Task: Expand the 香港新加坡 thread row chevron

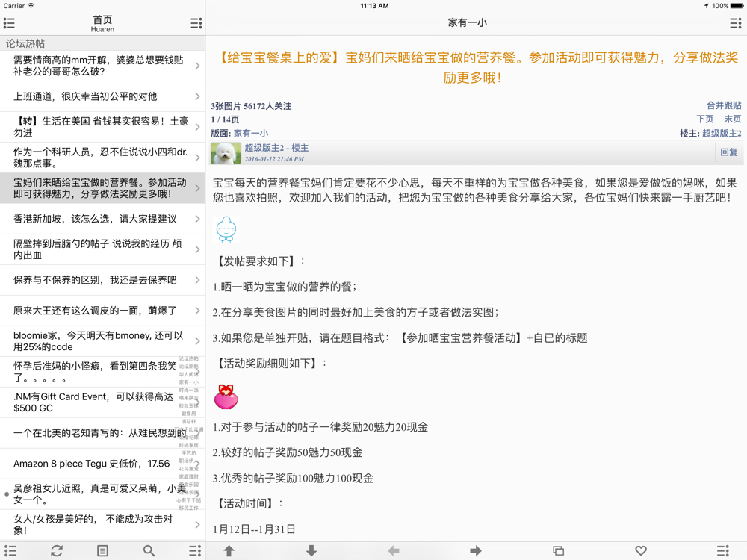Action: (197, 219)
